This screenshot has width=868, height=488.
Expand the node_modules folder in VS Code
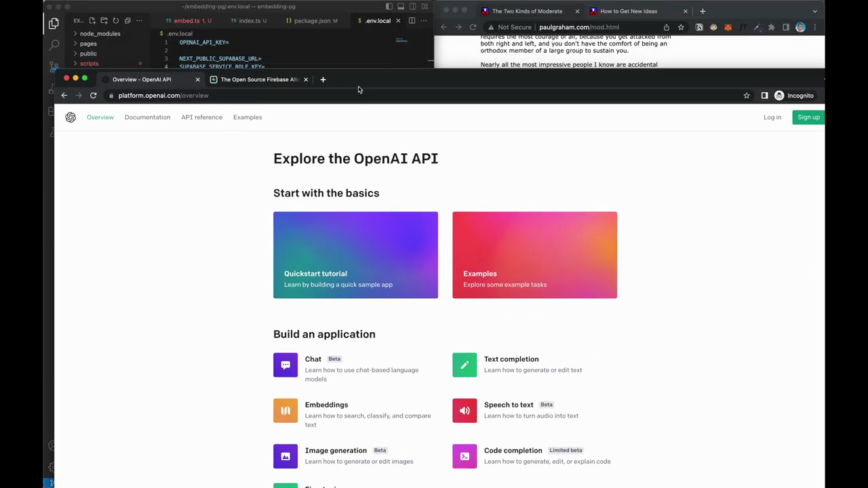(x=100, y=33)
